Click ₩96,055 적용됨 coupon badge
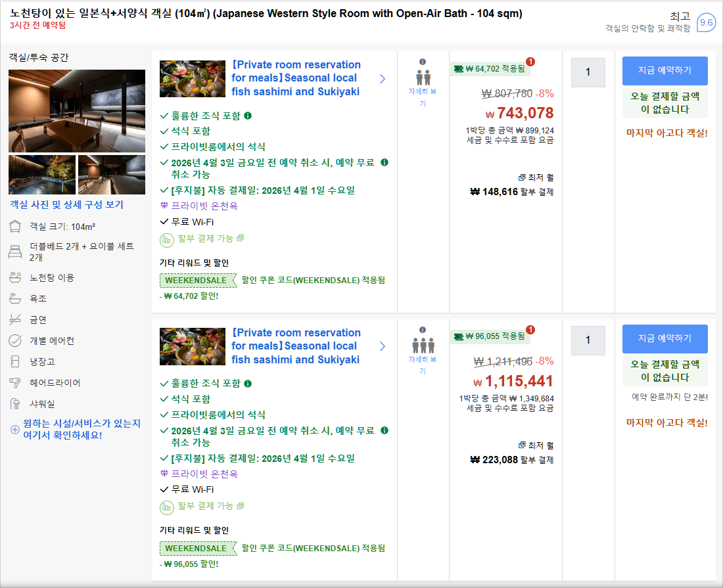This screenshot has width=723, height=588. tap(490, 336)
